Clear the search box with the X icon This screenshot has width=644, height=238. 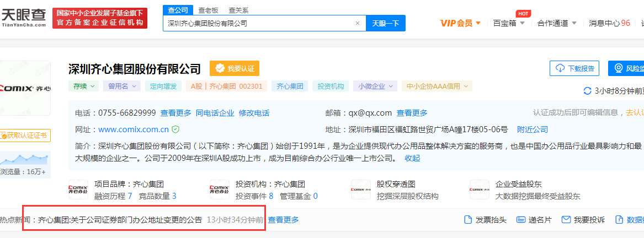[x=358, y=23]
